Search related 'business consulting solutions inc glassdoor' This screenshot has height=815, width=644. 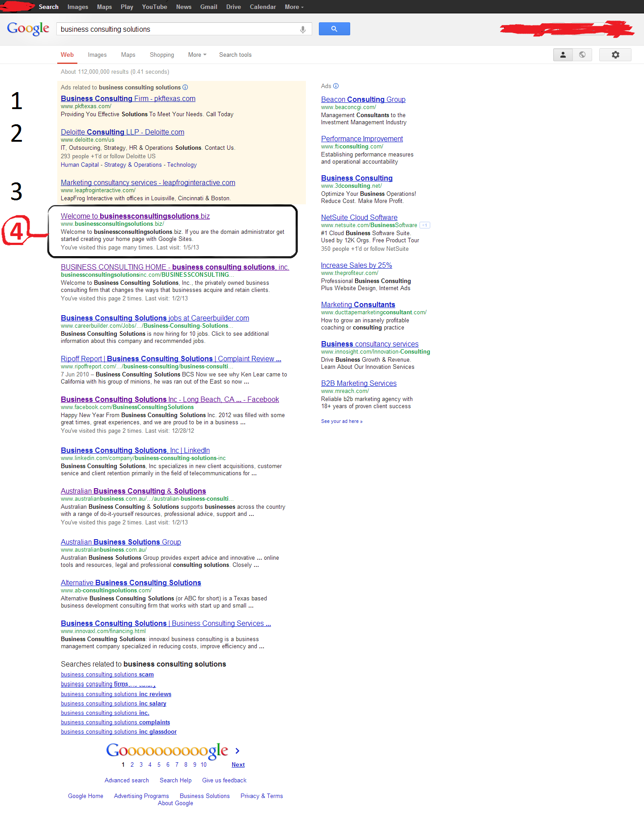click(119, 732)
